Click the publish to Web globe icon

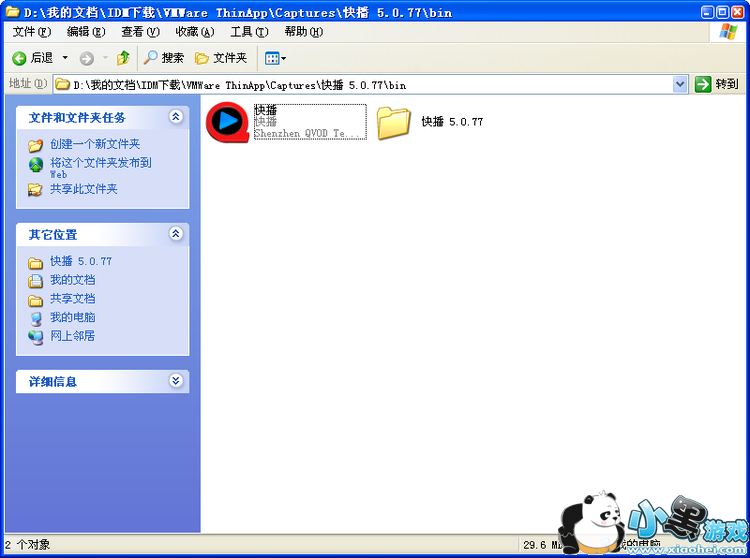(x=35, y=164)
